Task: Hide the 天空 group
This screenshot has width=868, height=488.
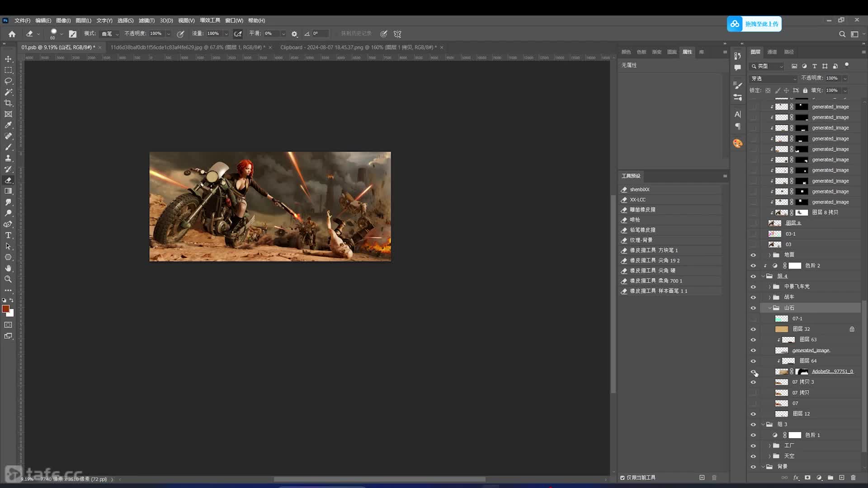Action: pos(753,456)
